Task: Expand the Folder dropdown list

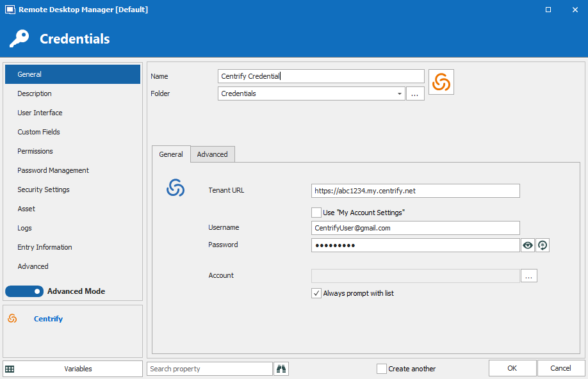Action: tap(400, 94)
